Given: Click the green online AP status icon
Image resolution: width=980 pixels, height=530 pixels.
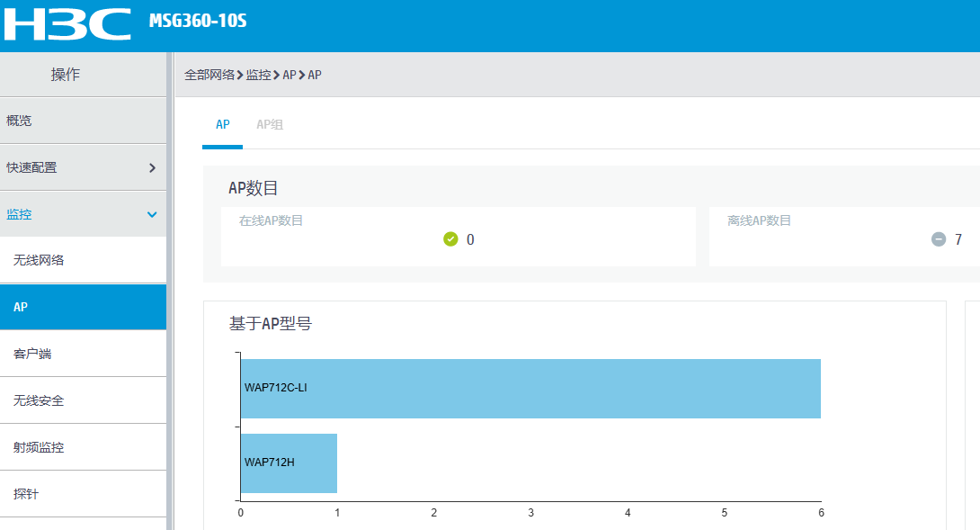Looking at the screenshot, I should (x=450, y=239).
